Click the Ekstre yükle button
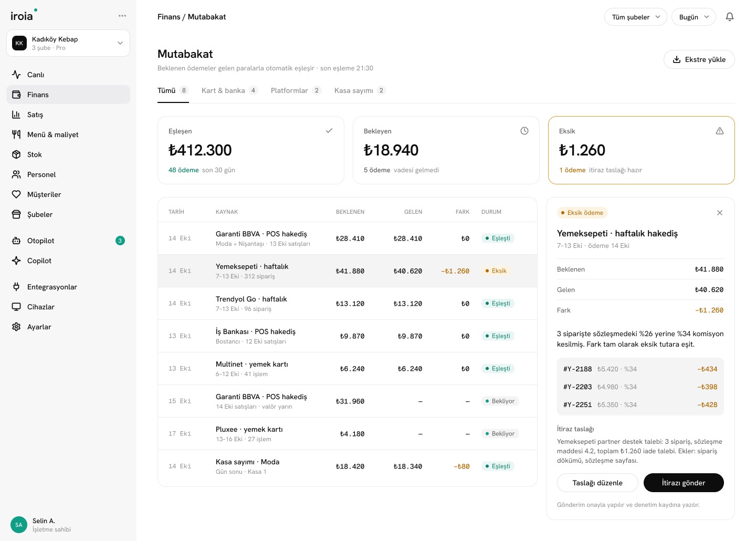This screenshot has height=541, width=756. (x=699, y=59)
